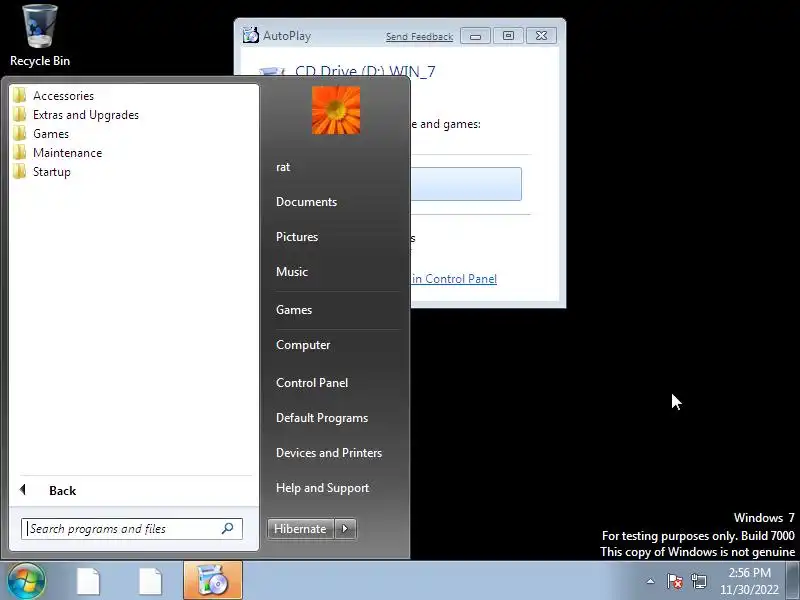Click the first blank document taskbar icon
This screenshot has height=600, width=800.
click(x=88, y=582)
